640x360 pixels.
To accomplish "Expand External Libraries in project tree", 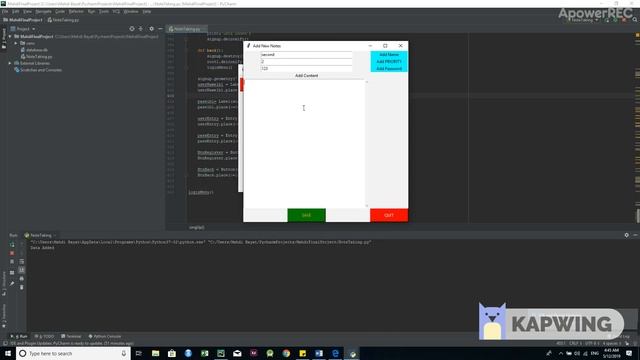I will point(10,63).
